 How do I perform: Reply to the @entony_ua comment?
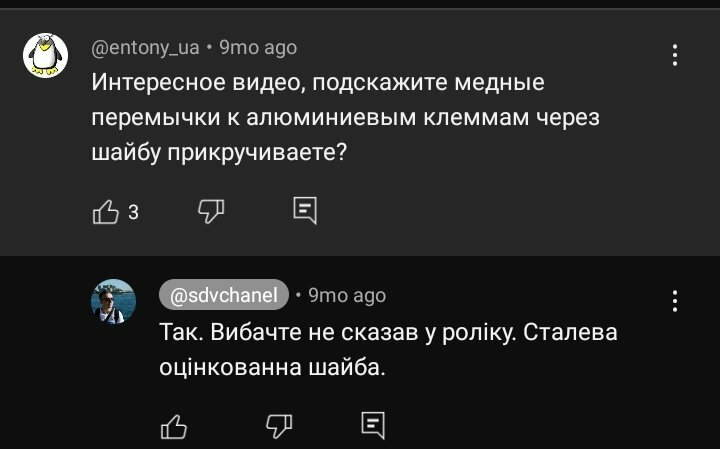(305, 210)
